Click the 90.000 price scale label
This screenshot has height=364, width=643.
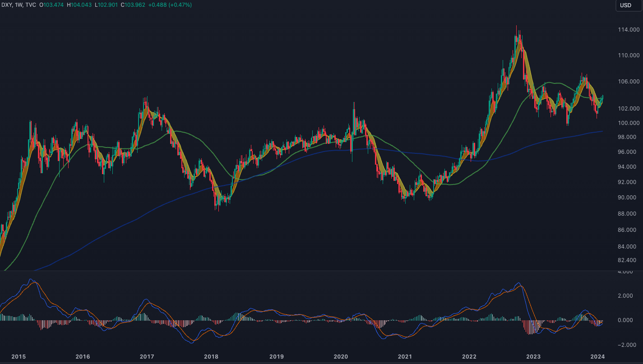[629, 198]
